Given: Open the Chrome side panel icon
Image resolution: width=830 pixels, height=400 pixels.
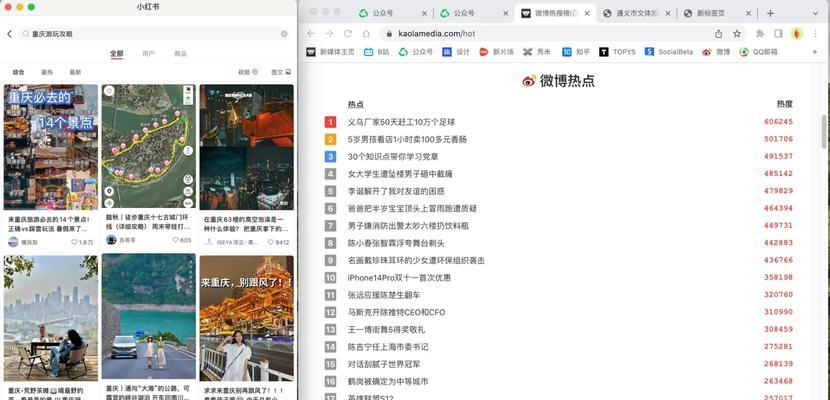Looking at the screenshot, I should pos(778,34).
